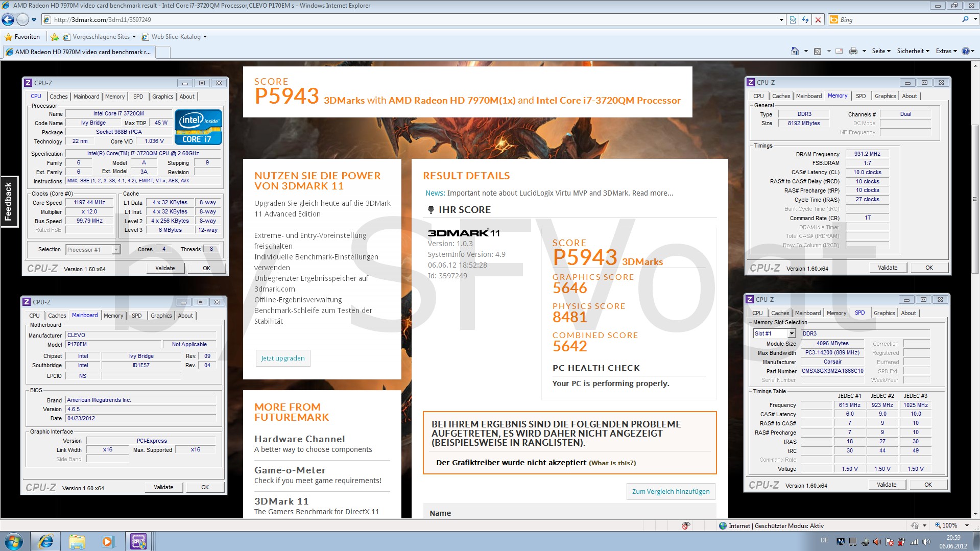Image resolution: width=980 pixels, height=551 pixels.
Task: Click the power plug tray icon
Action: click(901, 542)
